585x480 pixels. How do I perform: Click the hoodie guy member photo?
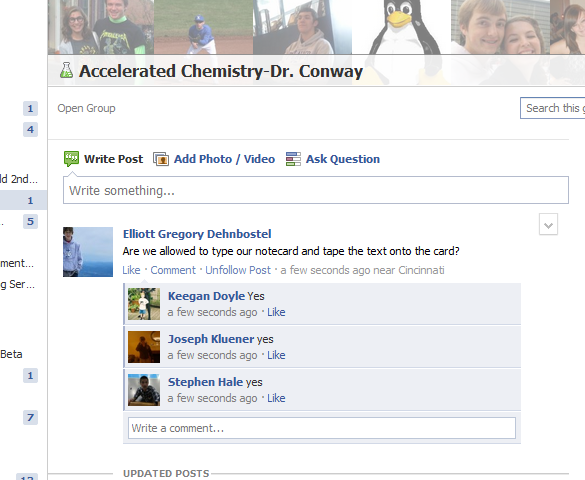click(x=302, y=27)
